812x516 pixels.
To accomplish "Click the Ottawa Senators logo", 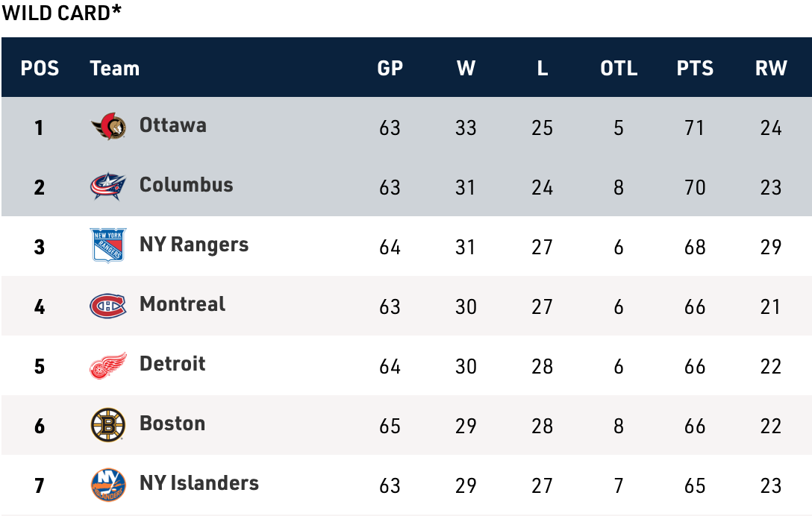I will tap(108, 127).
